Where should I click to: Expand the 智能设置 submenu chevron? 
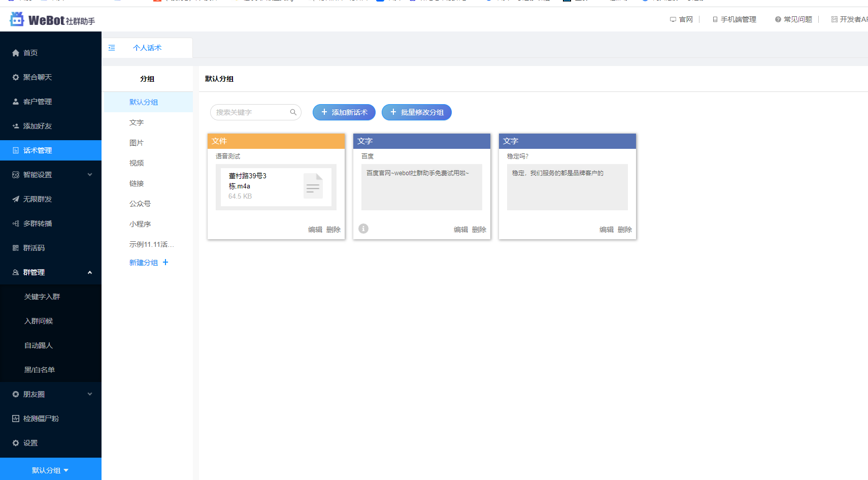tap(90, 175)
